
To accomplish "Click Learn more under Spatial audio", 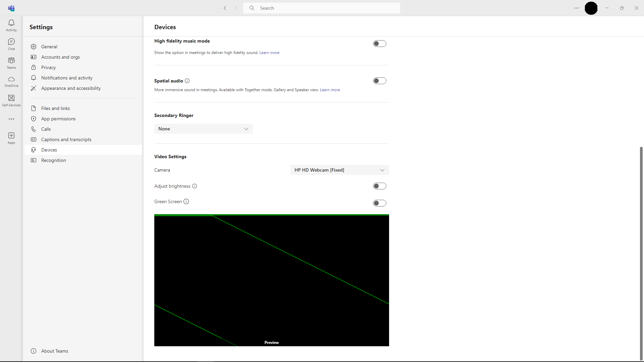I will (x=330, y=90).
